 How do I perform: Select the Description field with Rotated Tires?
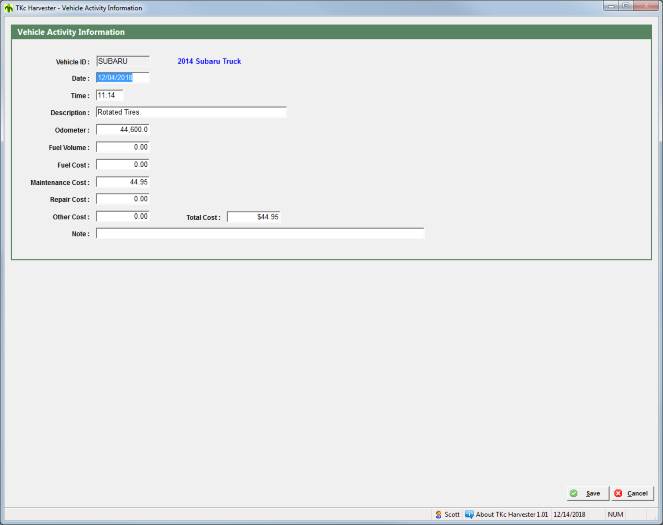[190, 112]
